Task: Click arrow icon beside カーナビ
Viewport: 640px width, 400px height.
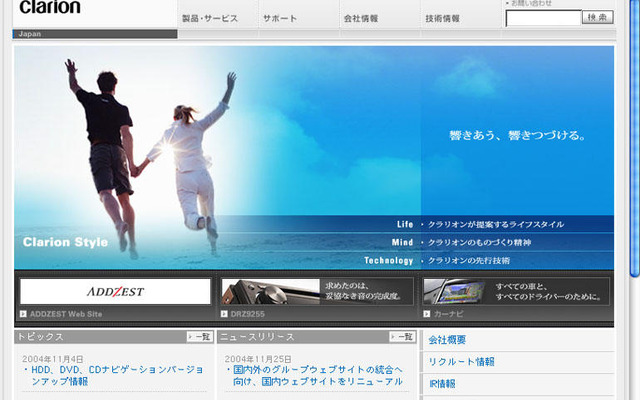Action: pos(427,314)
